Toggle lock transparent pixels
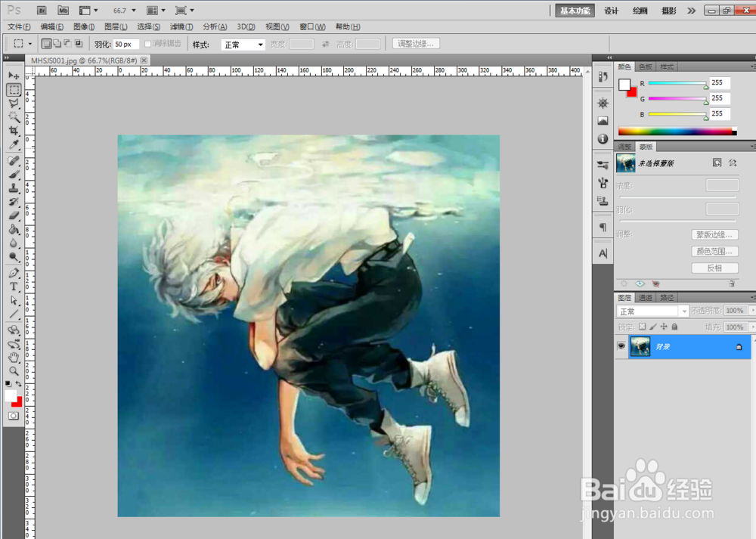The height and width of the screenshot is (539, 756). tap(642, 327)
